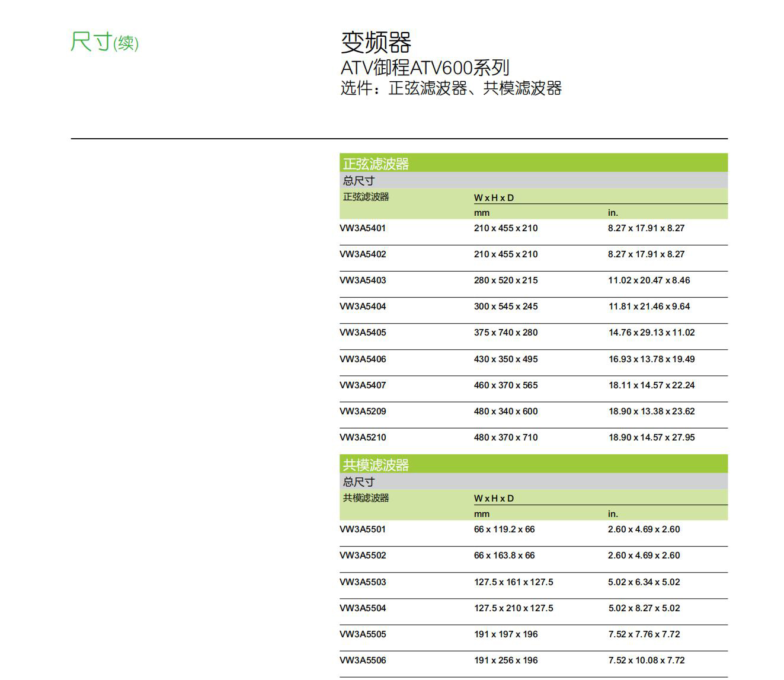This screenshot has width=784, height=680.
Task: Click the green 共模滤波器 section header
Action: point(376,465)
